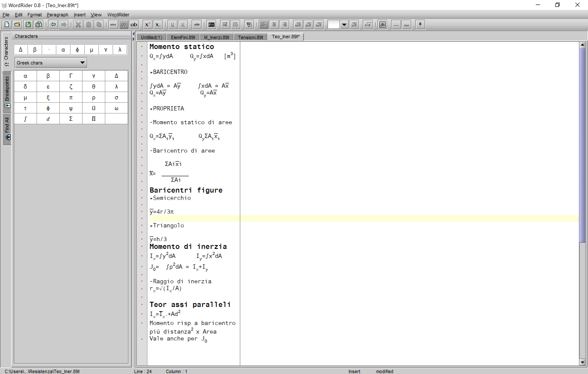Click the Save all files icon
This screenshot has width=588, height=374.
pyautogui.click(x=39, y=25)
